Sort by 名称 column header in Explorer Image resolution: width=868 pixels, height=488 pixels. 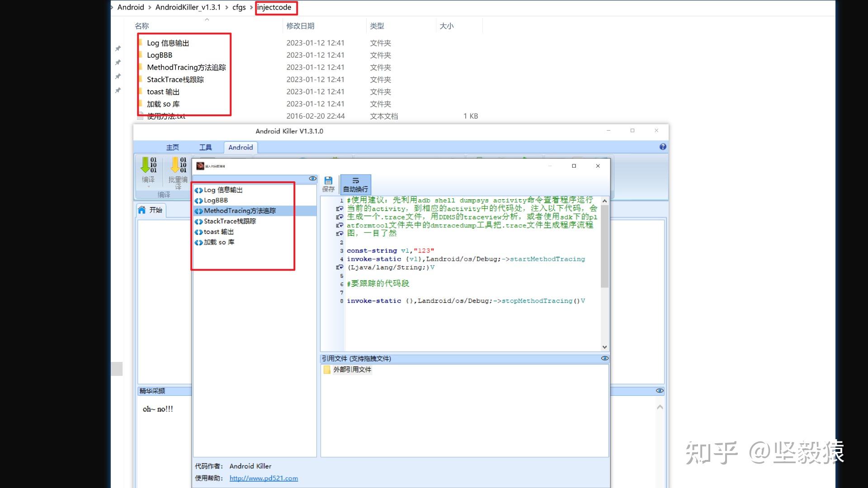click(x=142, y=26)
